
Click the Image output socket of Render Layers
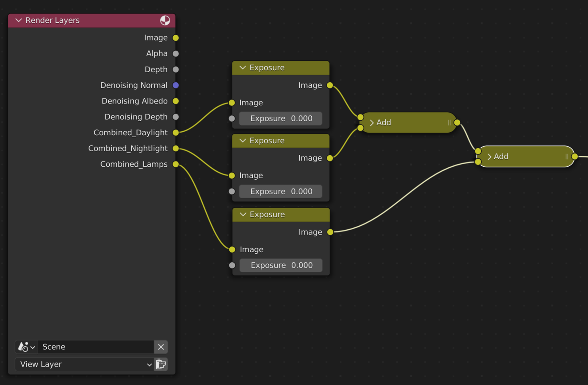click(x=176, y=38)
